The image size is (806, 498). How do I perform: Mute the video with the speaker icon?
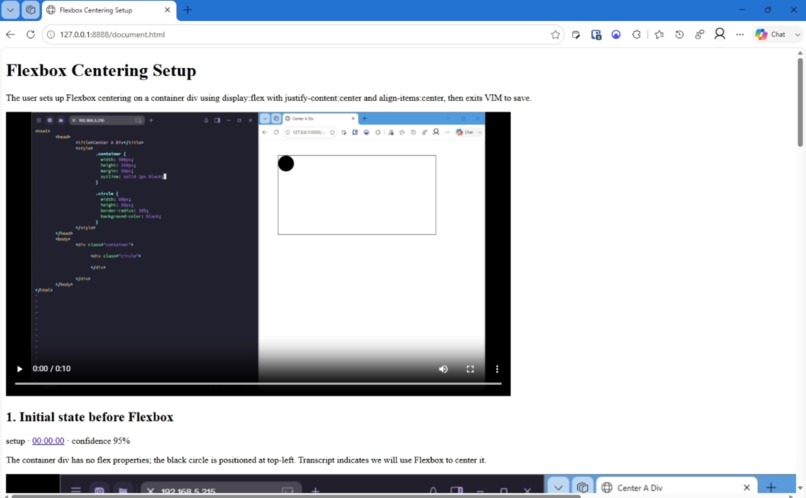pos(443,369)
